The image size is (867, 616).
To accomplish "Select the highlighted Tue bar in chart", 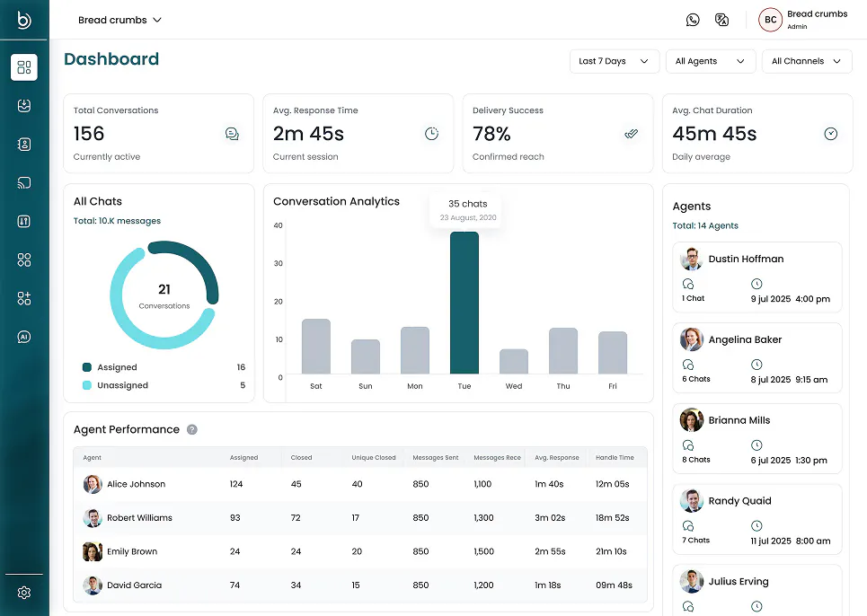I will (x=464, y=303).
